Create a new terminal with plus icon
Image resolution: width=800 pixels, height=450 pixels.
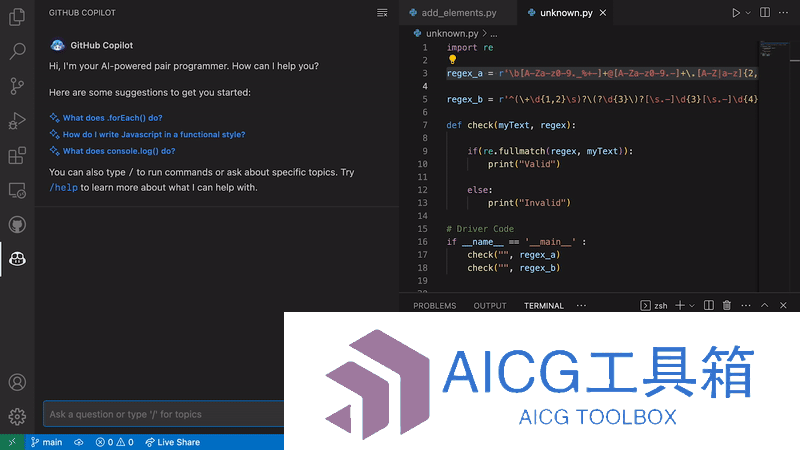coord(680,305)
